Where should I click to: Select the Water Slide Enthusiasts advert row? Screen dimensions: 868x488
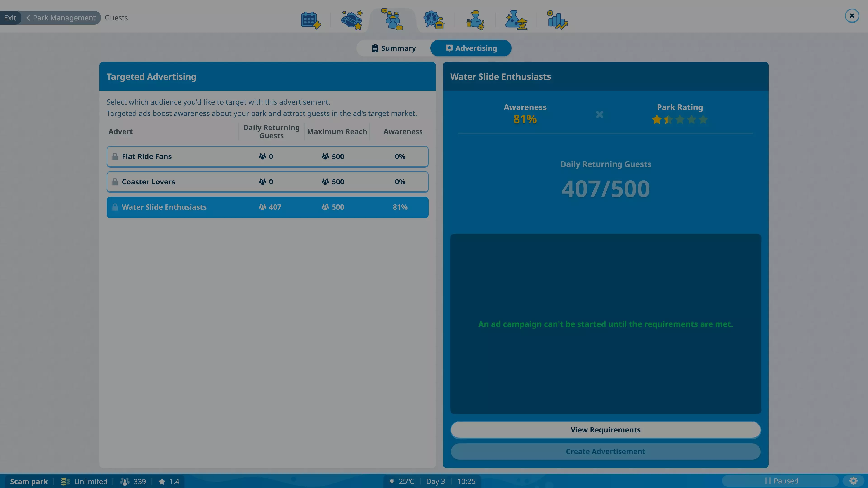pyautogui.click(x=267, y=207)
